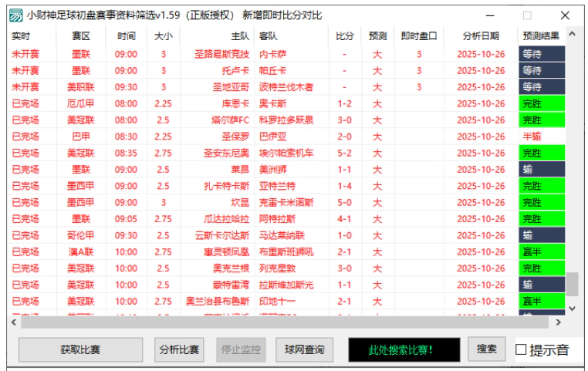Click the vertical scrollbar up arrow
This screenshot has width=588, height=371.
tap(572, 35)
